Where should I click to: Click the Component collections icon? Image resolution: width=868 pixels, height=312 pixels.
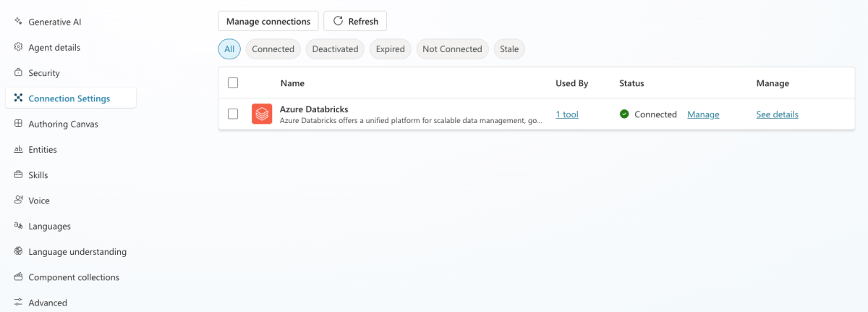(18, 277)
